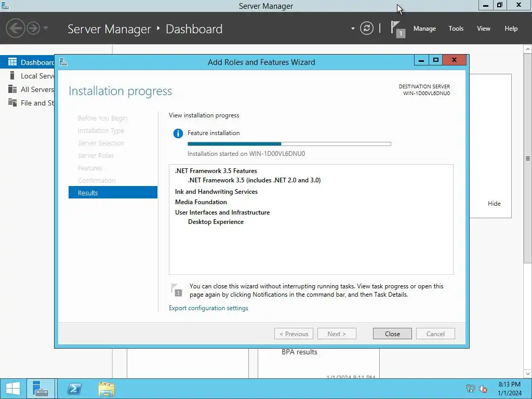
Task: Click the scrollbar down arrow in dashboard
Action: pyautogui.click(x=528, y=374)
